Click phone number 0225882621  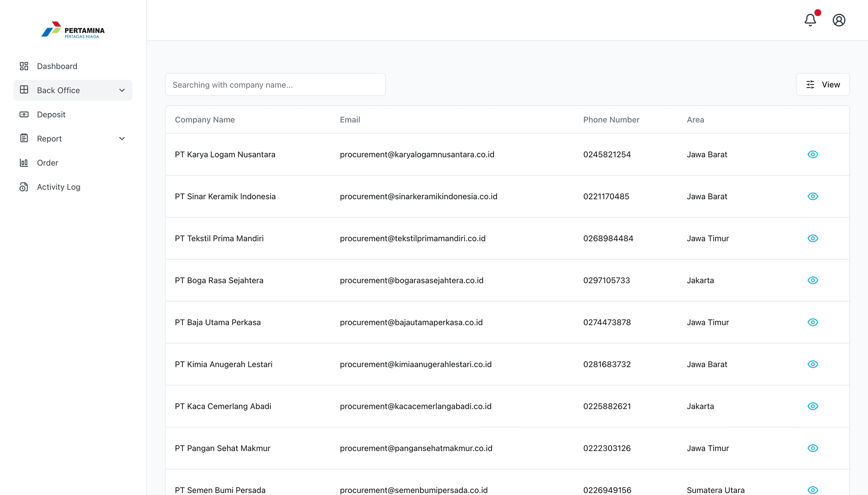(607, 407)
